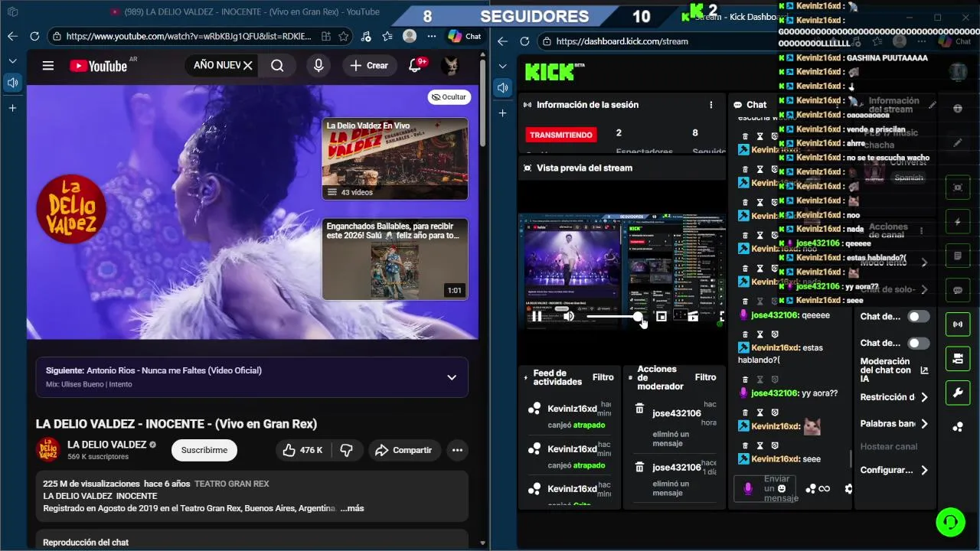Expand the Kick window's vertical tabs chevron
The height and width of the screenshot is (551, 980).
(503, 66)
